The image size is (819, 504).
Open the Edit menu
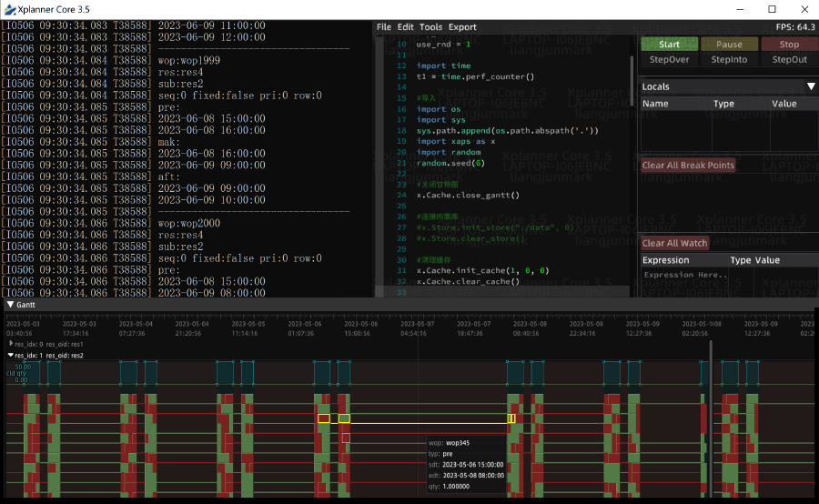pyautogui.click(x=405, y=27)
